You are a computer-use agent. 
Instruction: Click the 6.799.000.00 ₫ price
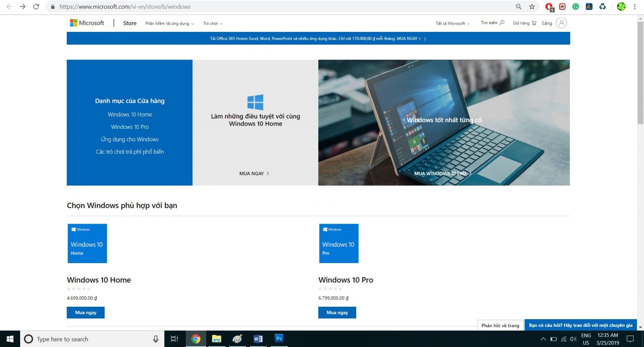pos(334,298)
